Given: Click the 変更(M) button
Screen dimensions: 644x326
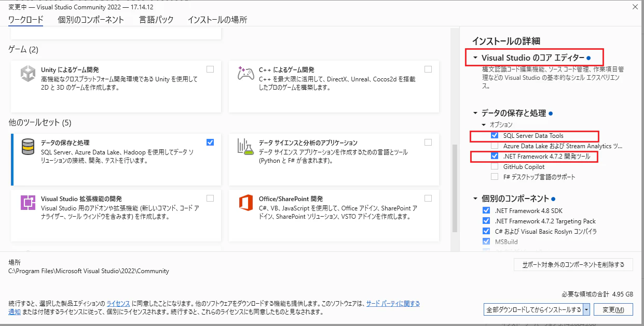Looking at the screenshot, I should pos(613,309).
